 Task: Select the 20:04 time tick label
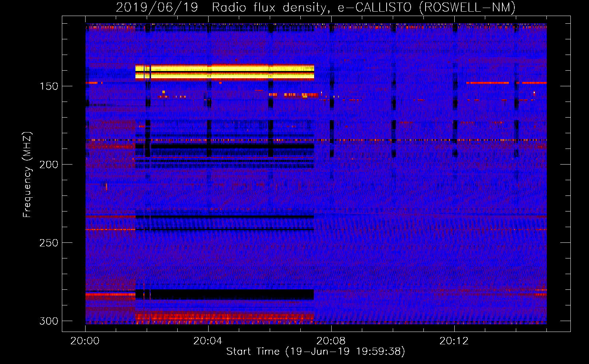point(207,341)
